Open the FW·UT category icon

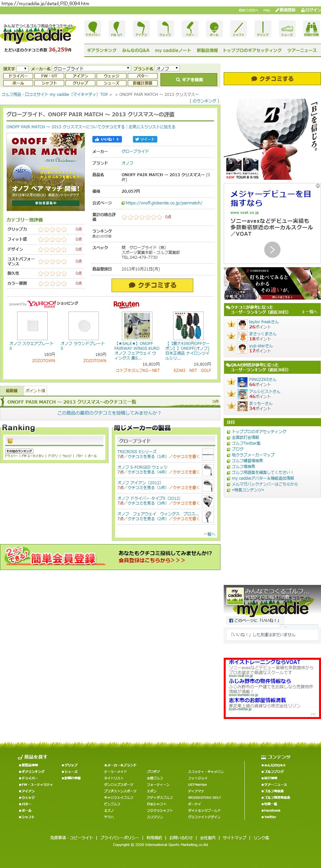pos(117,29)
